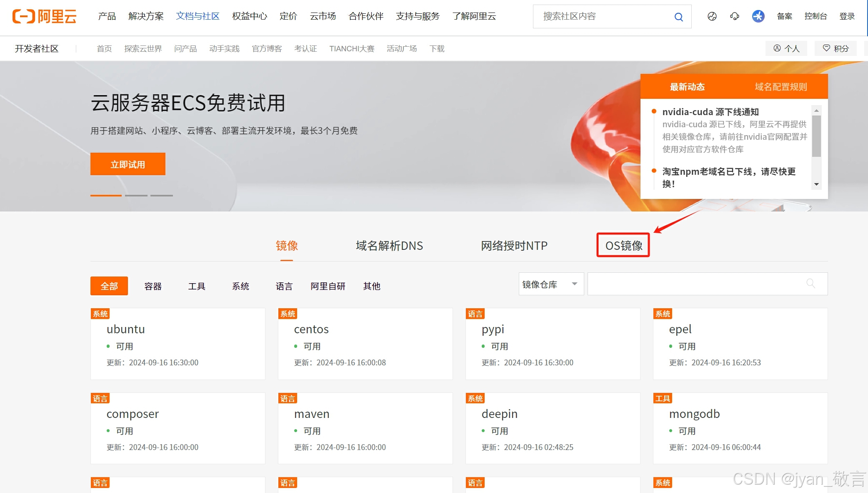This screenshot has height=493, width=868.
Task: Open the headset customer support icon
Action: [x=734, y=16]
